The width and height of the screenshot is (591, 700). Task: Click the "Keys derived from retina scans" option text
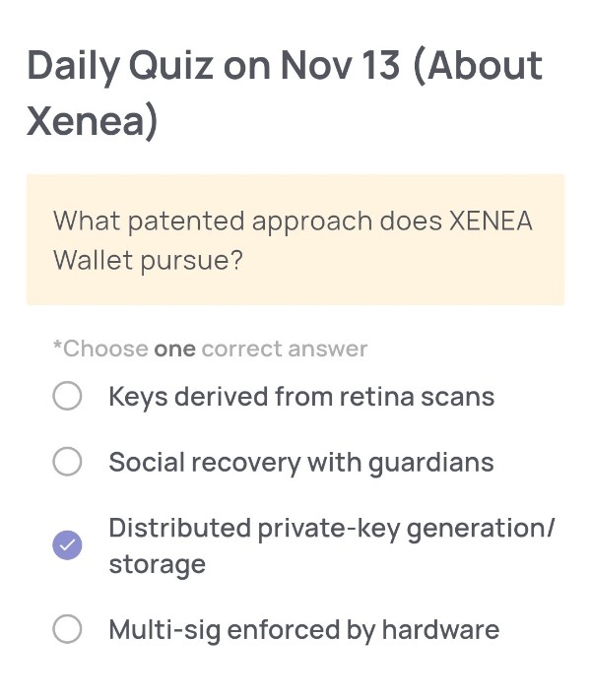[301, 397]
